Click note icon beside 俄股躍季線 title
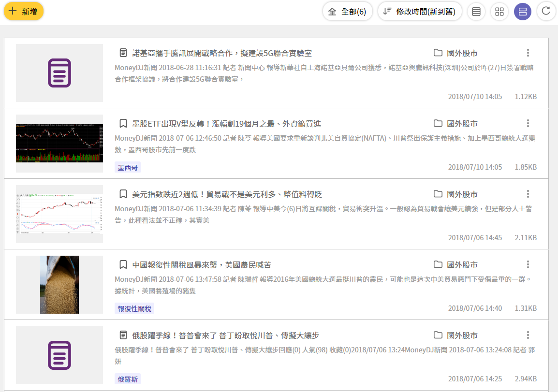Image resolution: width=558 pixels, height=392 pixels. (x=123, y=335)
